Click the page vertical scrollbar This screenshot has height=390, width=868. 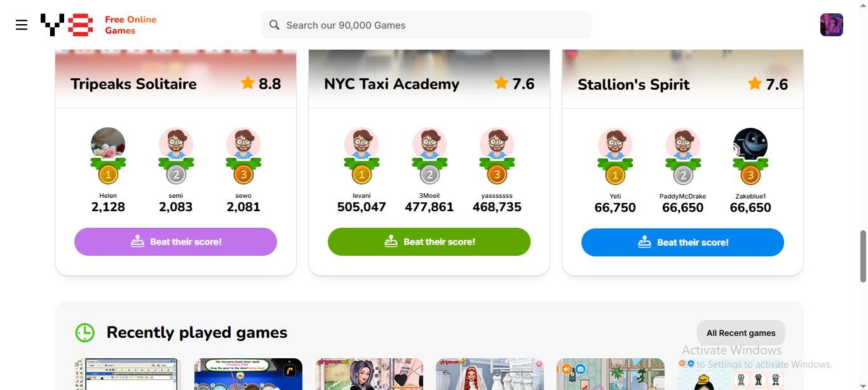pyautogui.click(x=863, y=254)
